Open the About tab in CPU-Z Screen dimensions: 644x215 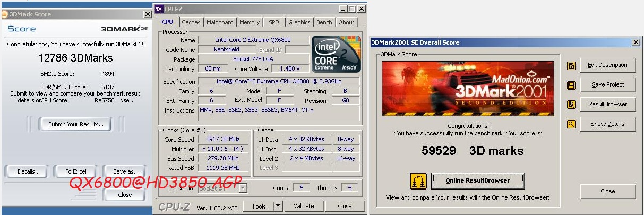(x=347, y=22)
